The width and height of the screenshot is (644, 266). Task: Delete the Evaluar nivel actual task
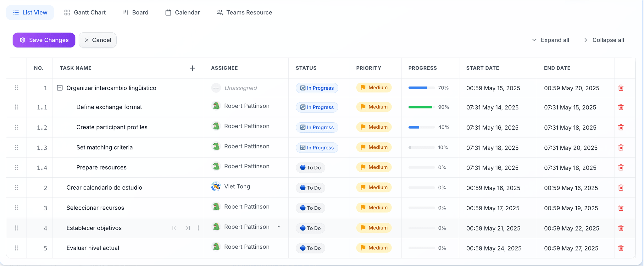[621, 248]
